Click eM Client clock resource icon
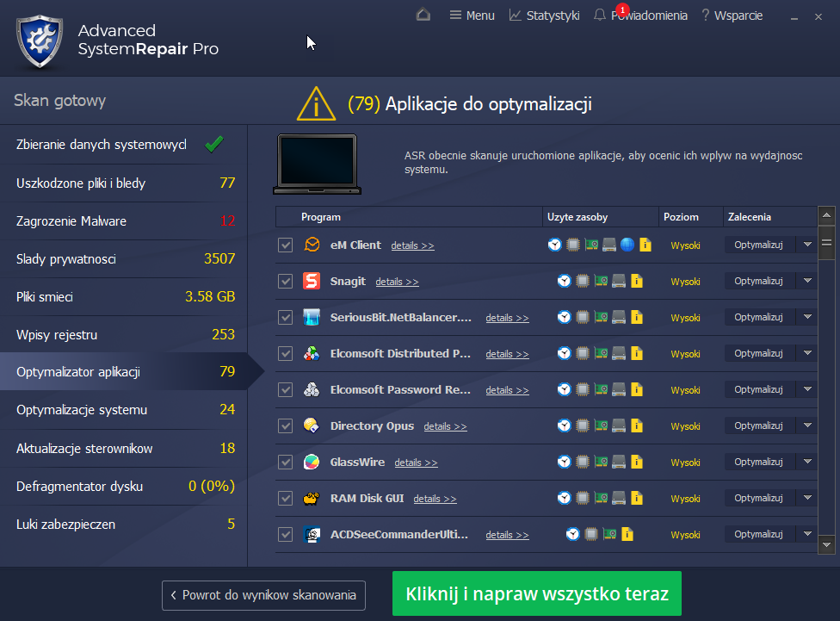 [555, 245]
